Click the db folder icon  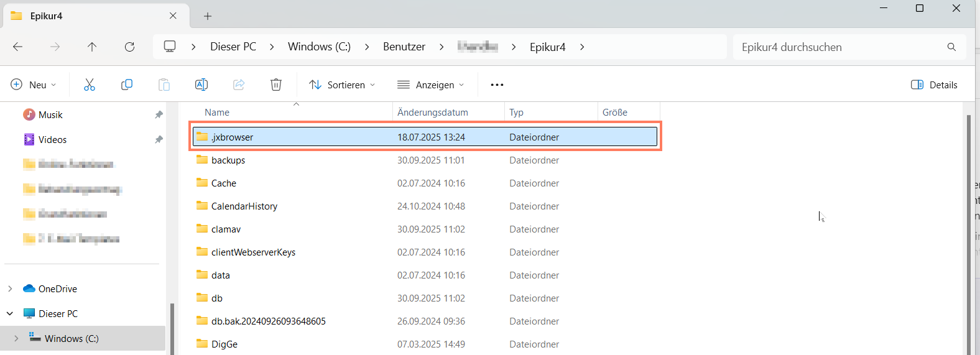[202, 298]
